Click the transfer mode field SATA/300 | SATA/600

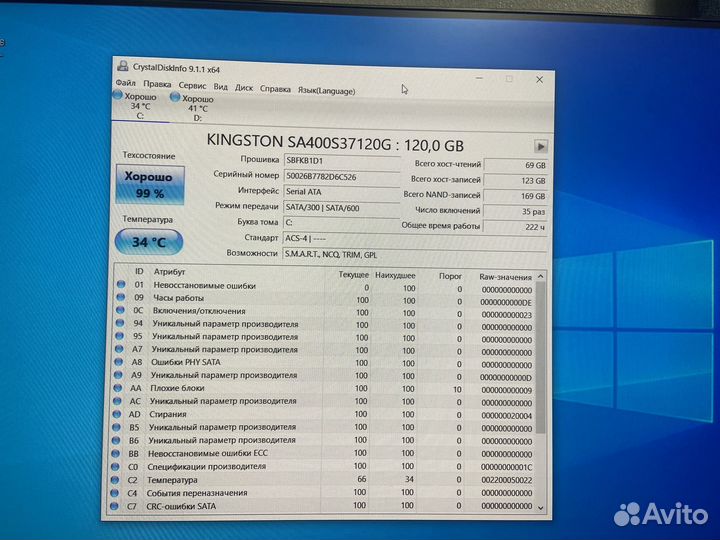coord(342,208)
